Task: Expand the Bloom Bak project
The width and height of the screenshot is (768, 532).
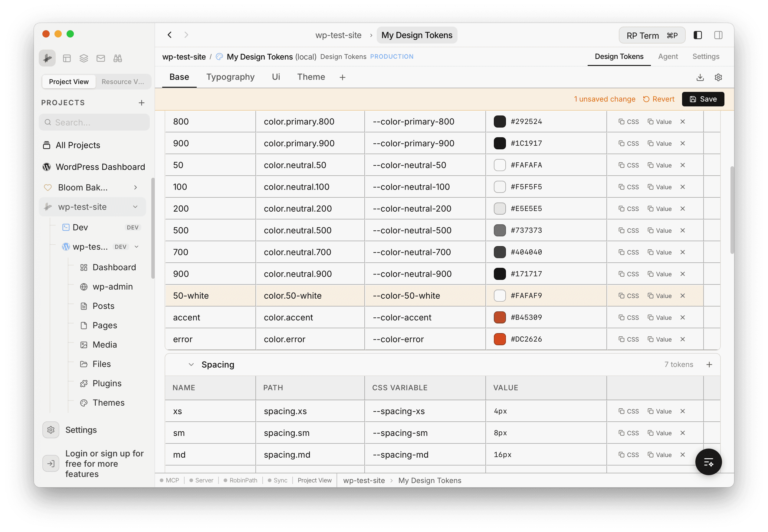Action: (x=135, y=187)
